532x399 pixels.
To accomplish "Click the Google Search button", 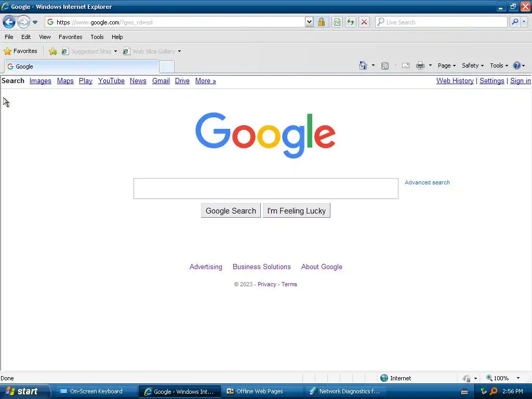I will (x=231, y=211).
